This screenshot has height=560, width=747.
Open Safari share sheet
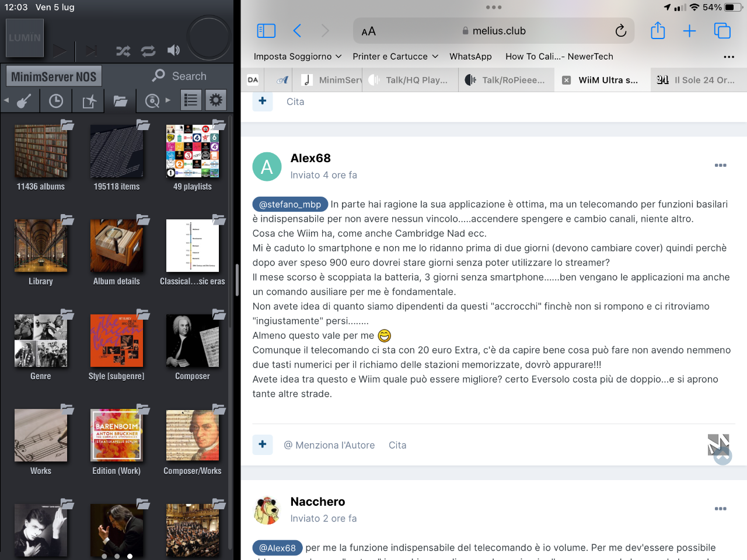(x=658, y=30)
